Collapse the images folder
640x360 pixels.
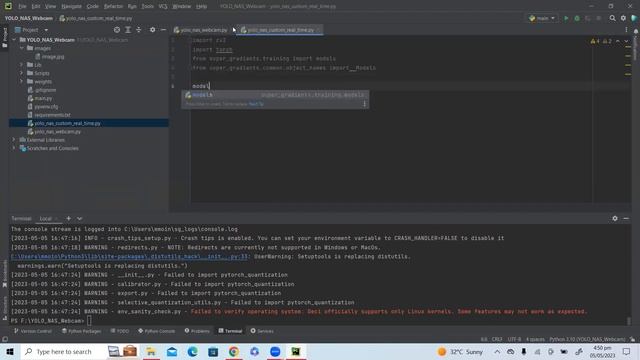(x=22, y=48)
